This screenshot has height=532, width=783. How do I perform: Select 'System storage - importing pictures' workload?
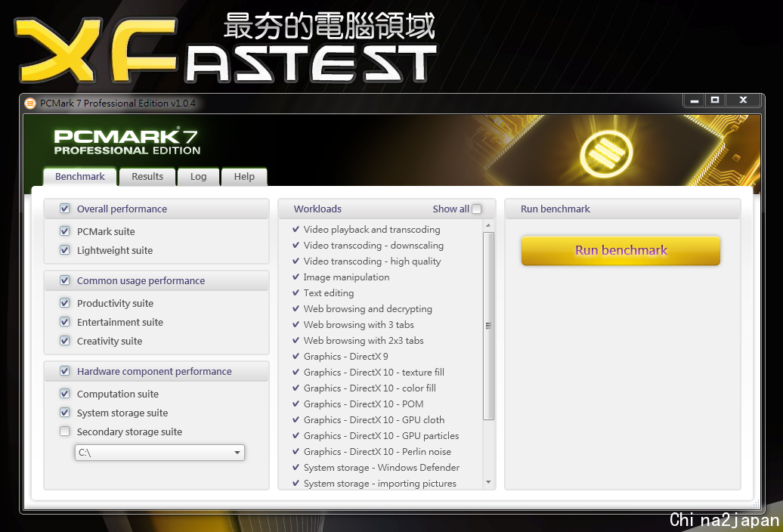[x=380, y=484]
